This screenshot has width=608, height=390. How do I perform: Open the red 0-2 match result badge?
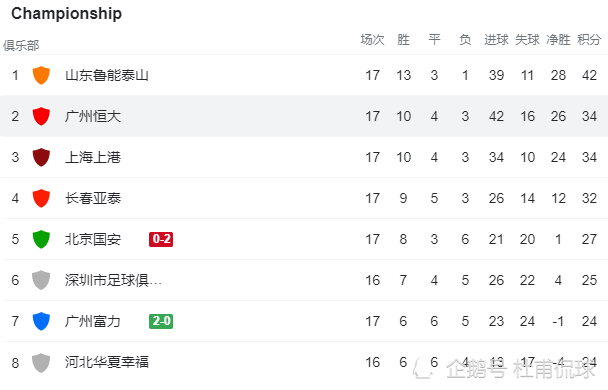click(161, 239)
